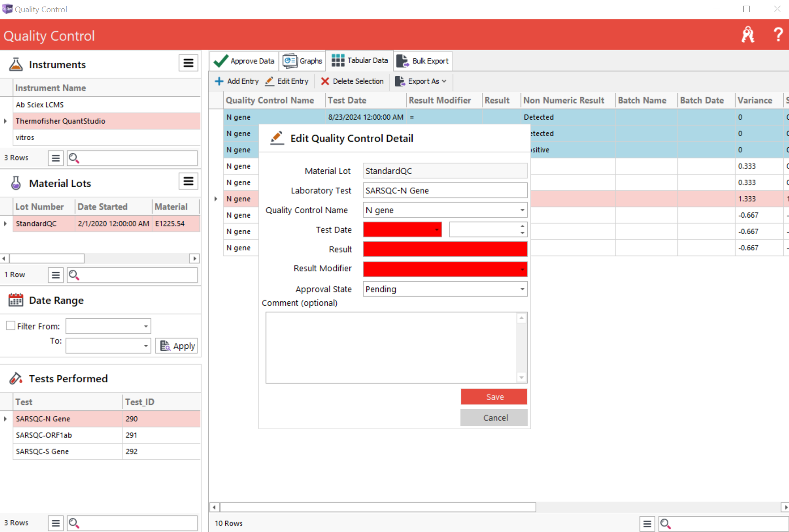The width and height of the screenshot is (789, 532).
Task: Click the Bulk Export document icon
Action: tap(403, 61)
